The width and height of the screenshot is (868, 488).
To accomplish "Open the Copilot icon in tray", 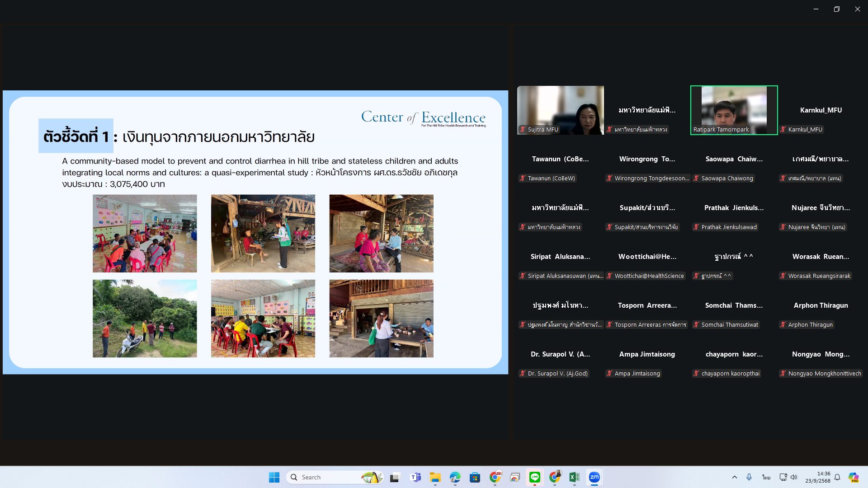I will click(853, 477).
